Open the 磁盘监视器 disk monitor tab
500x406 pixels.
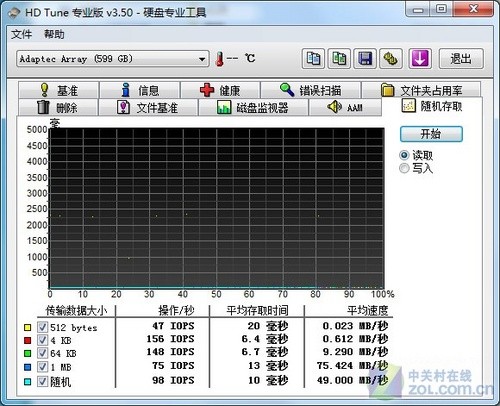(x=253, y=107)
